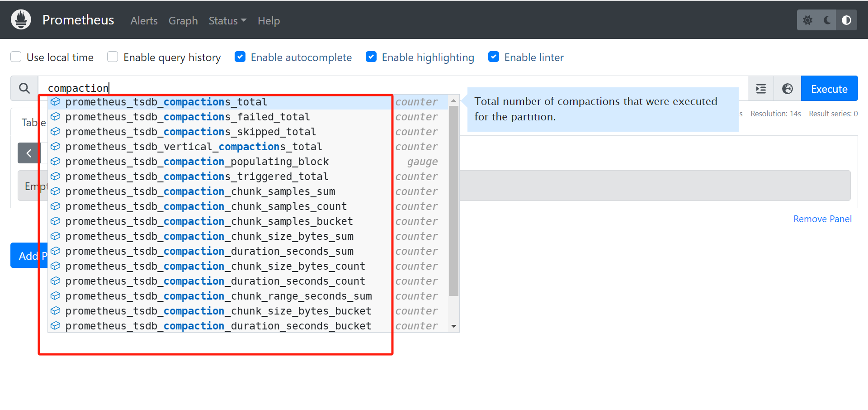Click cube icon of prometheus_tsdb_compactions_total
Screen dimensions: 868x410
(x=55, y=102)
